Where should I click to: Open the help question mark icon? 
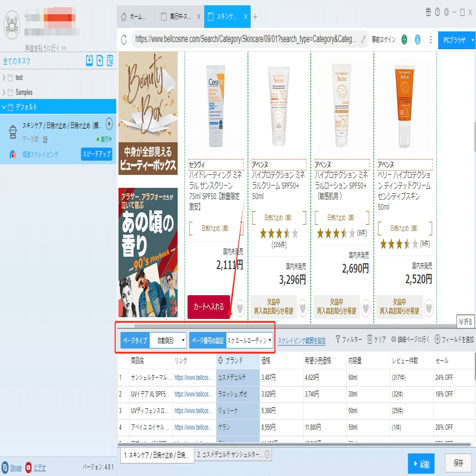click(437, 12)
